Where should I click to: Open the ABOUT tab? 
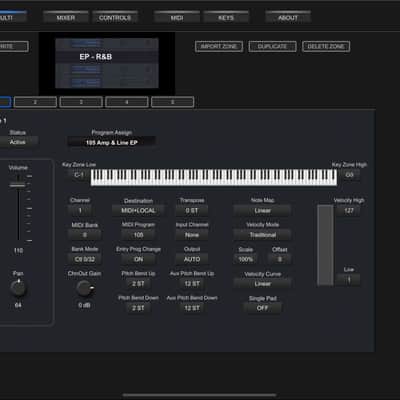288,17
